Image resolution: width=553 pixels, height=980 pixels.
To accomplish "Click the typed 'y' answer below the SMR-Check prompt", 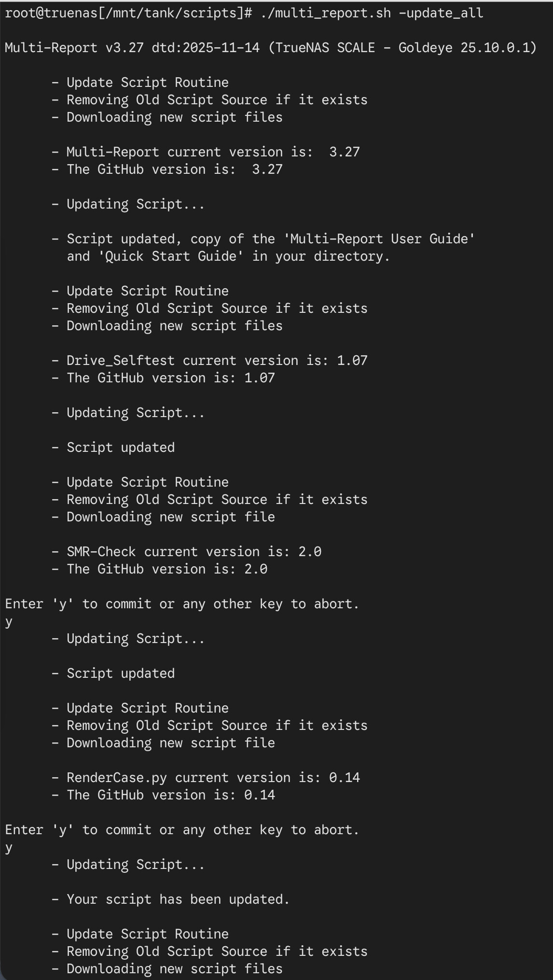I will pos(9,622).
